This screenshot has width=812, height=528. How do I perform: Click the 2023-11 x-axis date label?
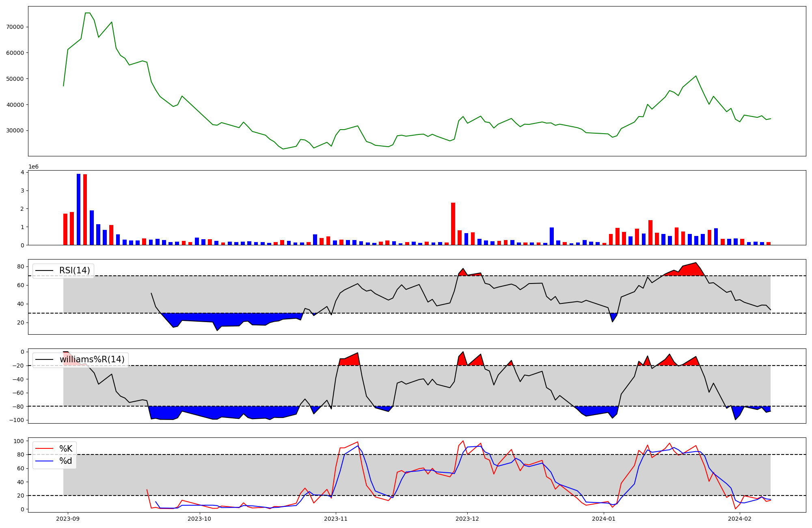pos(336,519)
